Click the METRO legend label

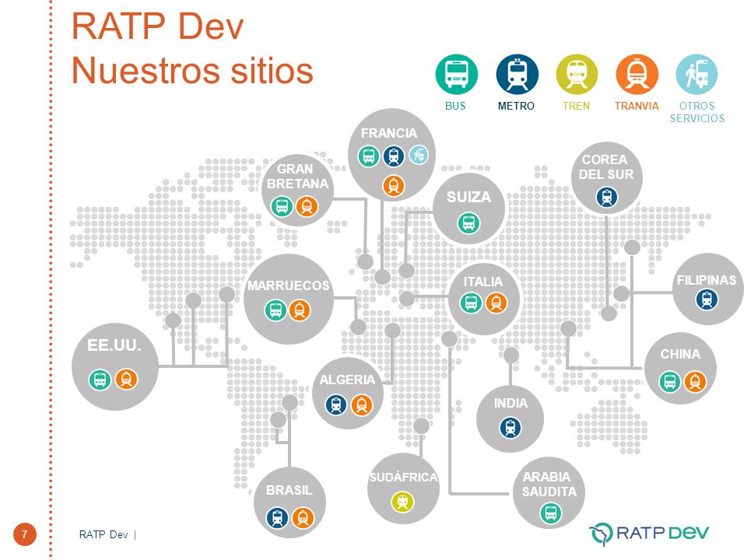pyautogui.click(x=516, y=107)
